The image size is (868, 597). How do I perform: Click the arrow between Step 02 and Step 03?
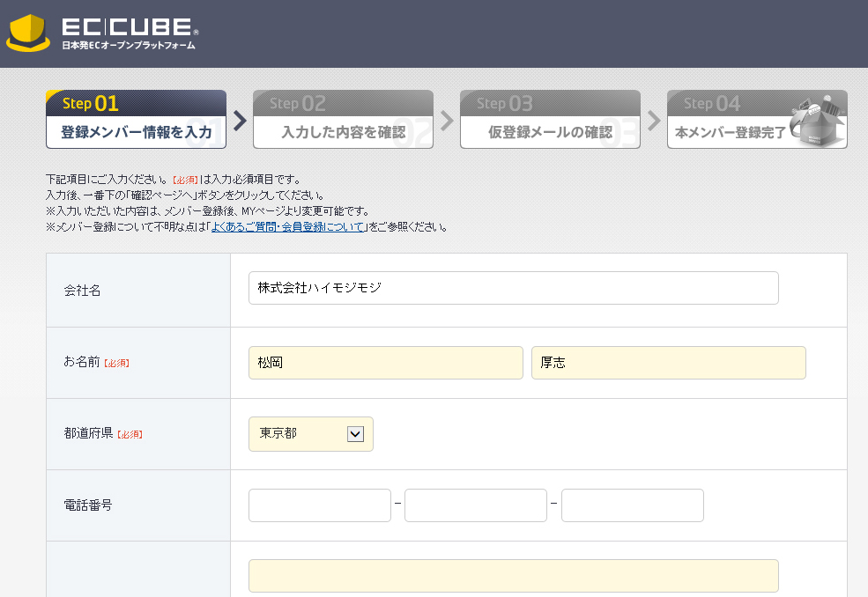[x=447, y=120]
